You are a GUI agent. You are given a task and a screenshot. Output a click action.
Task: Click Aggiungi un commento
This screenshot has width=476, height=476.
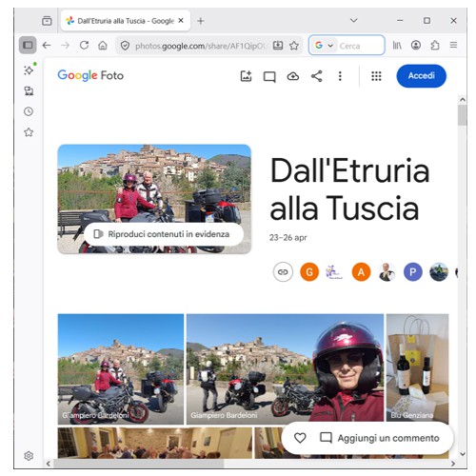coord(380,438)
